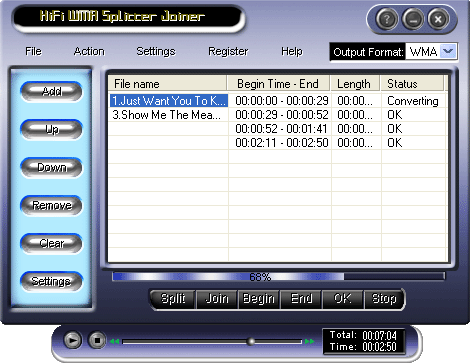Click the 68% conversion progress bar
The image size is (470, 364).
click(278, 276)
